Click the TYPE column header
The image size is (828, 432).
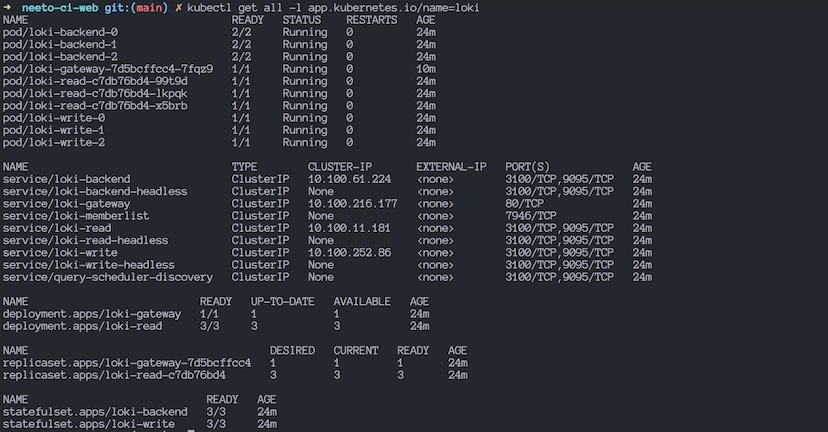(244, 167)
